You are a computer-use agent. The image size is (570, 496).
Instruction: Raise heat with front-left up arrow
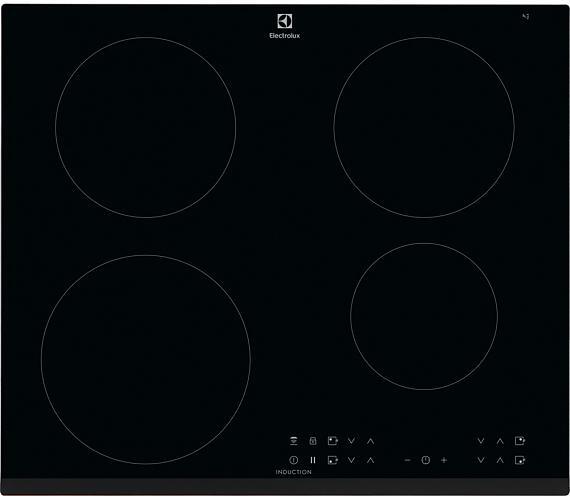pyautogui.click(x=370, y=460)
